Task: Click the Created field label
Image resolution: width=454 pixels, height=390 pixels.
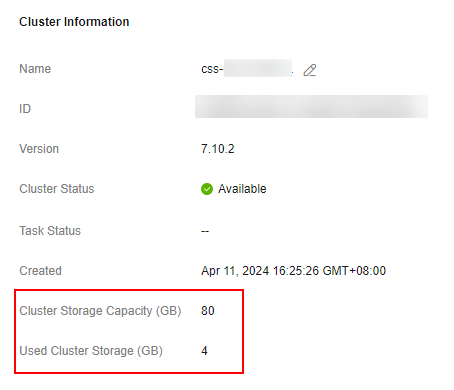Action: tap(40, 271)
